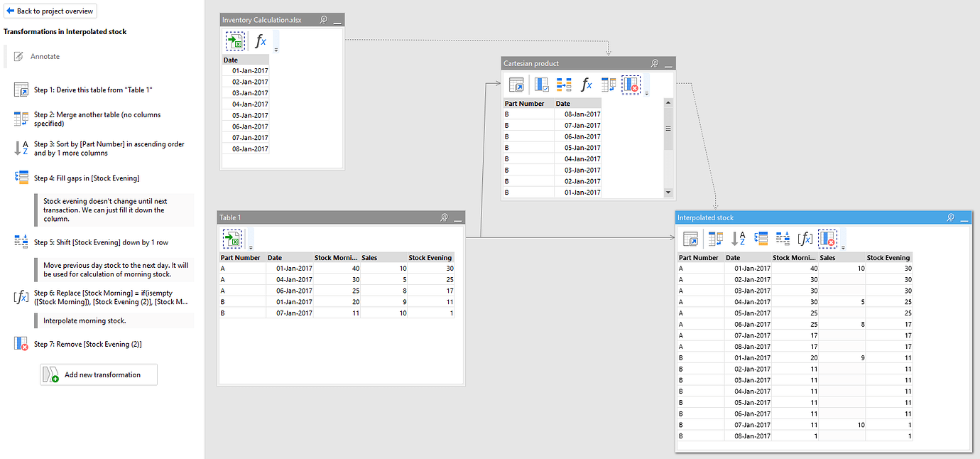Click scroll up arrow in Cartesian product
The height and width of the screenshot is (459, 980).
(x=668, y=102)
